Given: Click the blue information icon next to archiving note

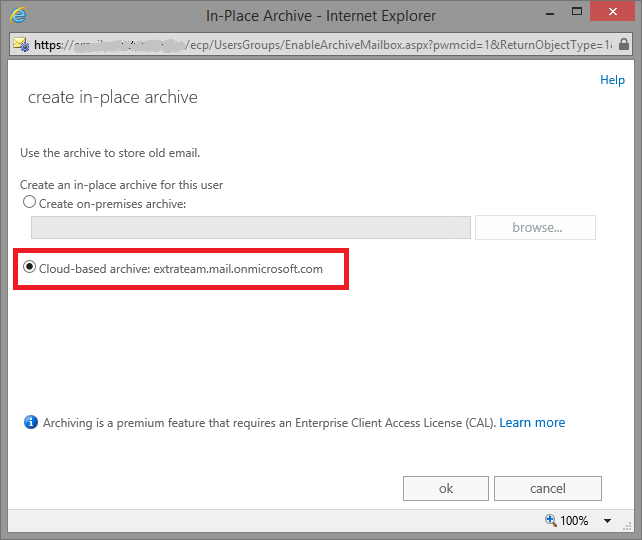Looking at the screenshot, I should click(x=30, y=423).
